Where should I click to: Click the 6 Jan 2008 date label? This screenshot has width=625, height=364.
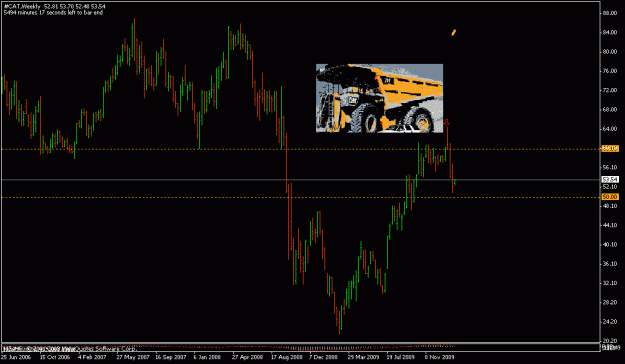208,357
